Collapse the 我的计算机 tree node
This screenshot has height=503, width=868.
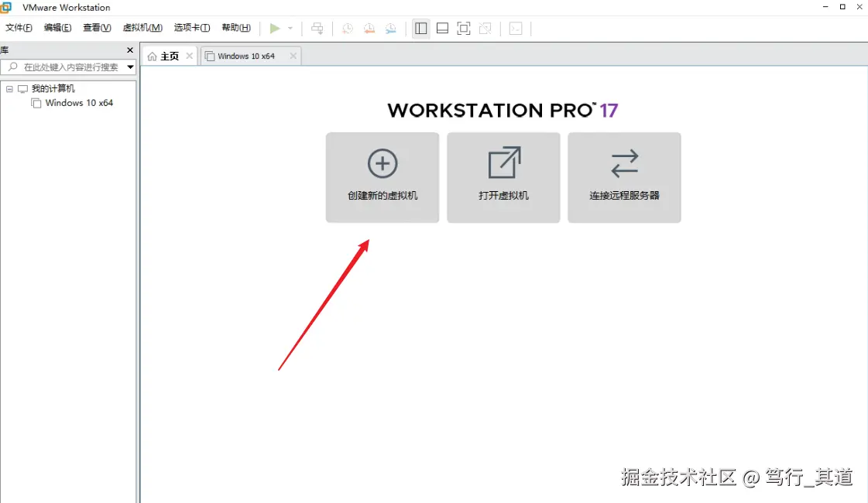click(9, 88)
